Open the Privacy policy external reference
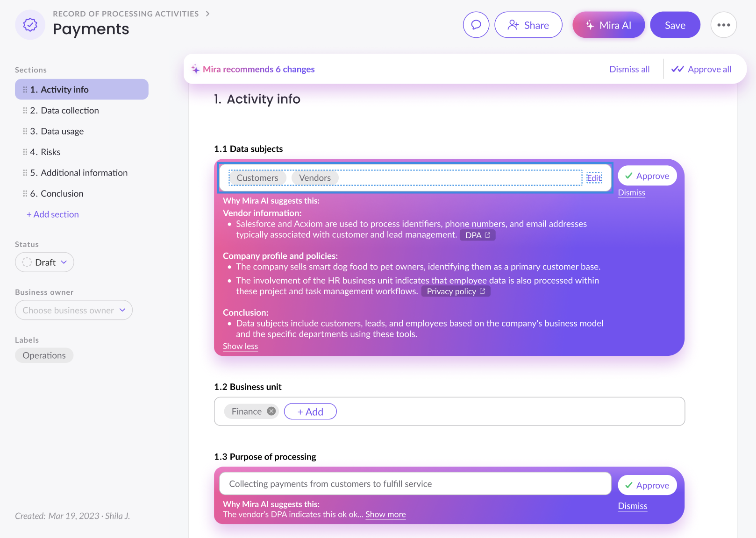The image size is (756, 538). (x=456, y=291)
